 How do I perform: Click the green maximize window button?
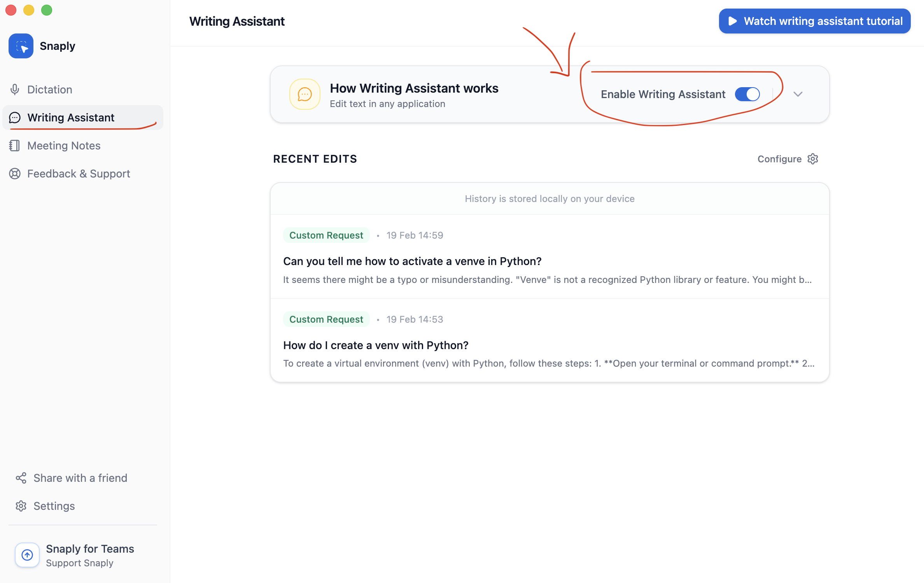pyautogui.click(x=46, y=10)
